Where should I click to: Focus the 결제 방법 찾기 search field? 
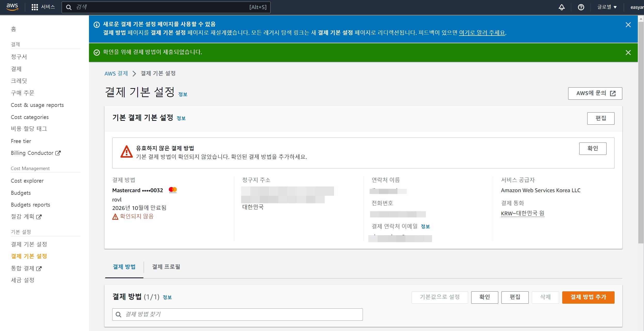pos(237,314)
